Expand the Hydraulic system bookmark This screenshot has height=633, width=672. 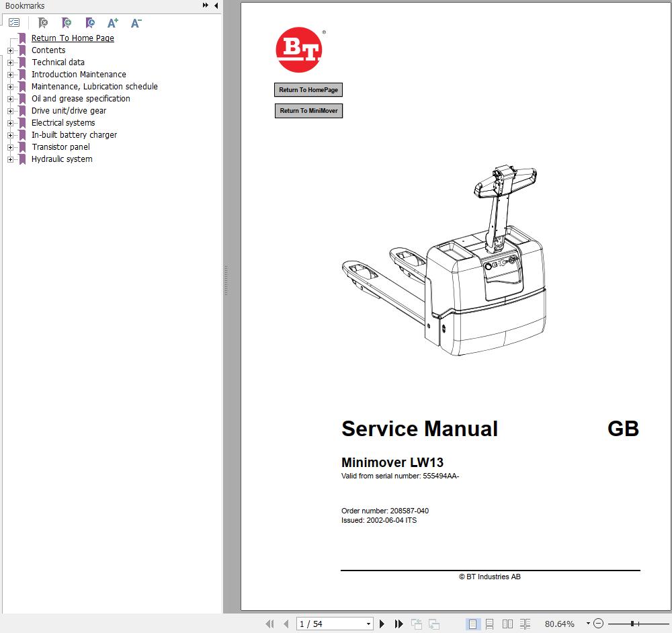(10, 159)
